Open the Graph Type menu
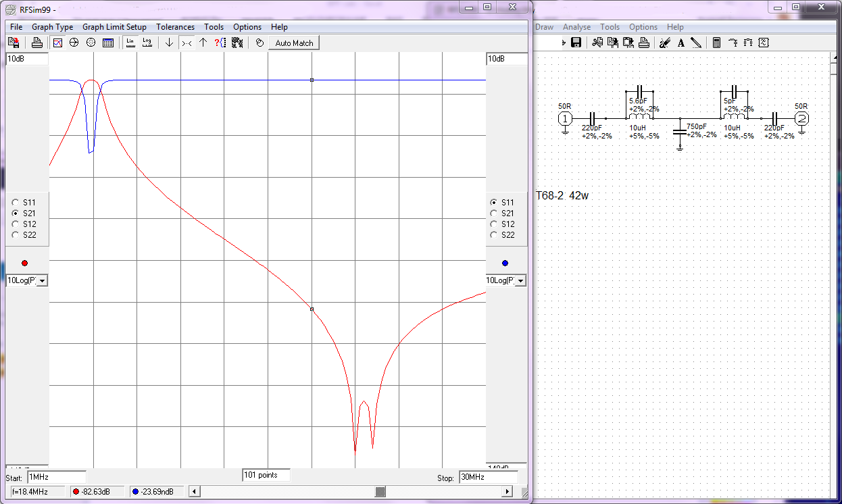Viewport: 842px width, 504px height. 53,27
